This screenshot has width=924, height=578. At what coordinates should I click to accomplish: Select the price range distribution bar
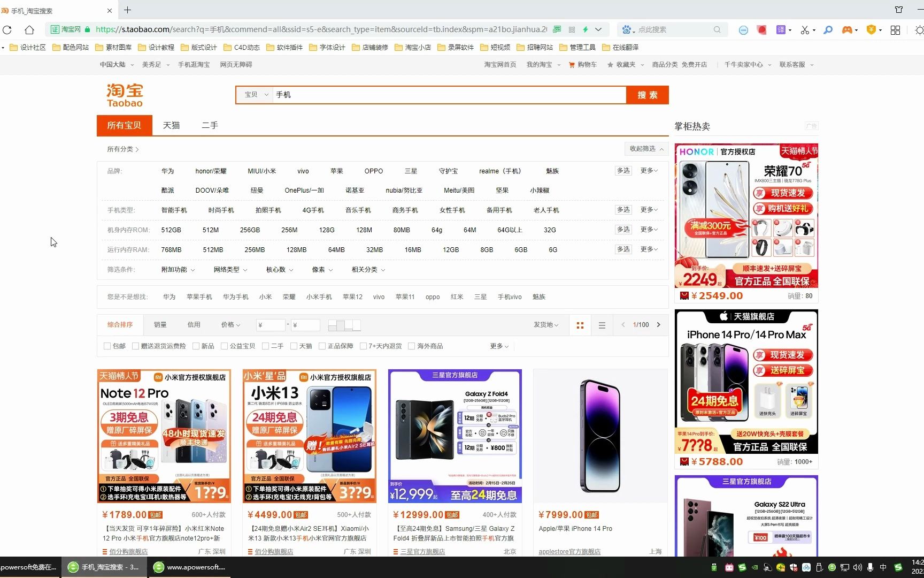point(344,325)
